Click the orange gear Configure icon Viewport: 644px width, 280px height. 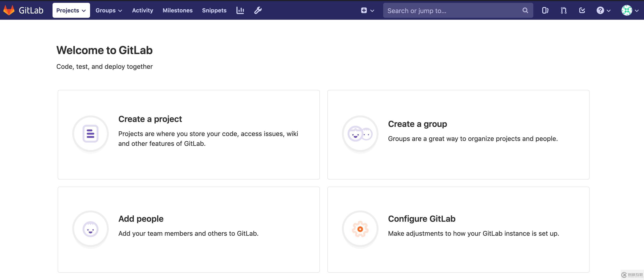360,229
